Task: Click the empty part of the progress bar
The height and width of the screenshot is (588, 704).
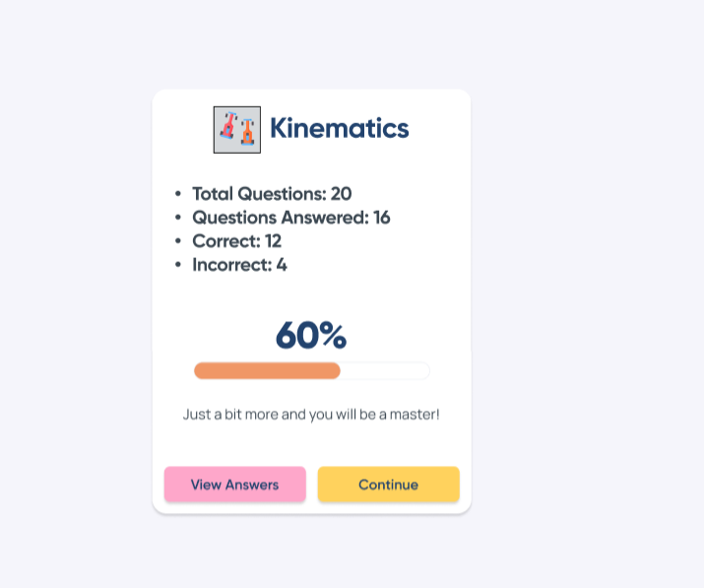Action: pyautogui.click(x=385, y=370)
